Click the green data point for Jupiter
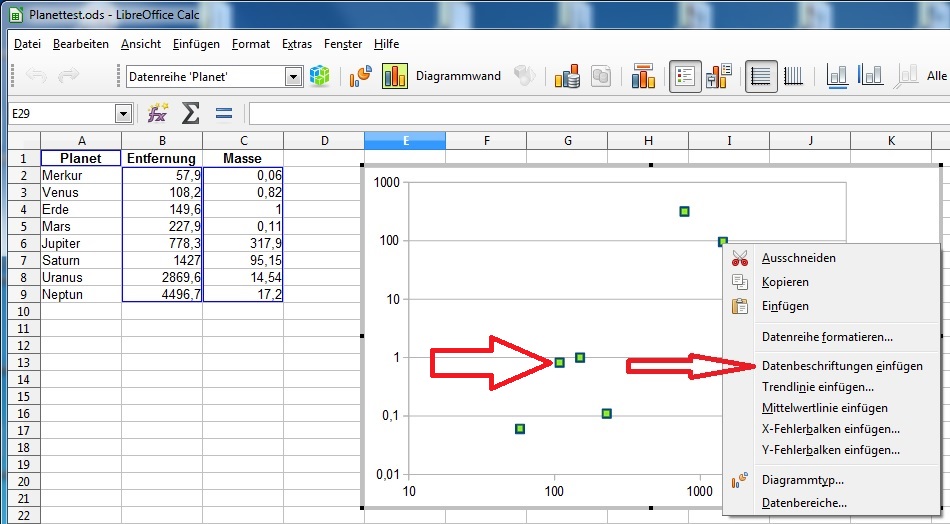Screen dimensions: 950x524 684,211
